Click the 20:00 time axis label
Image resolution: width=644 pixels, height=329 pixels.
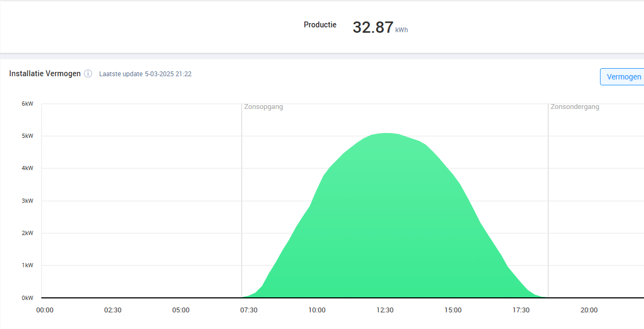point(589,310)
